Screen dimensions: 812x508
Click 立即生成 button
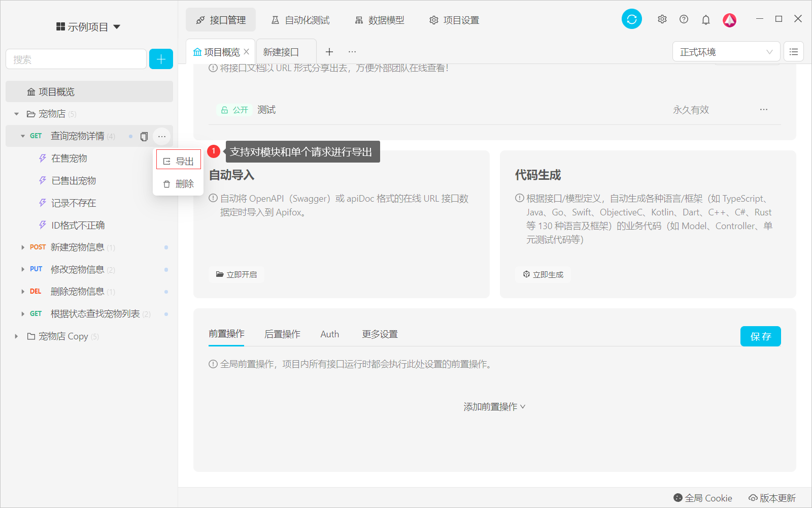(x=543, y=274)
